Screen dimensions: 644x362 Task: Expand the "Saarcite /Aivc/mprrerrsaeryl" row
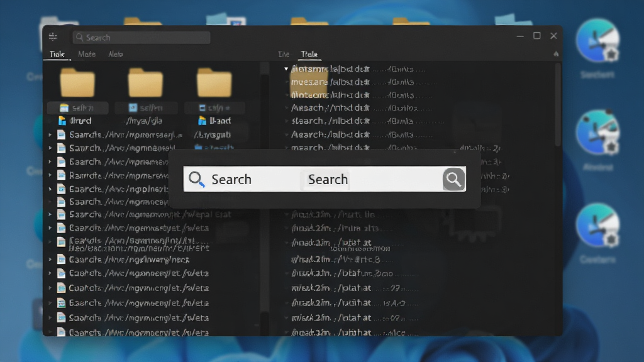tap(50, 134)
